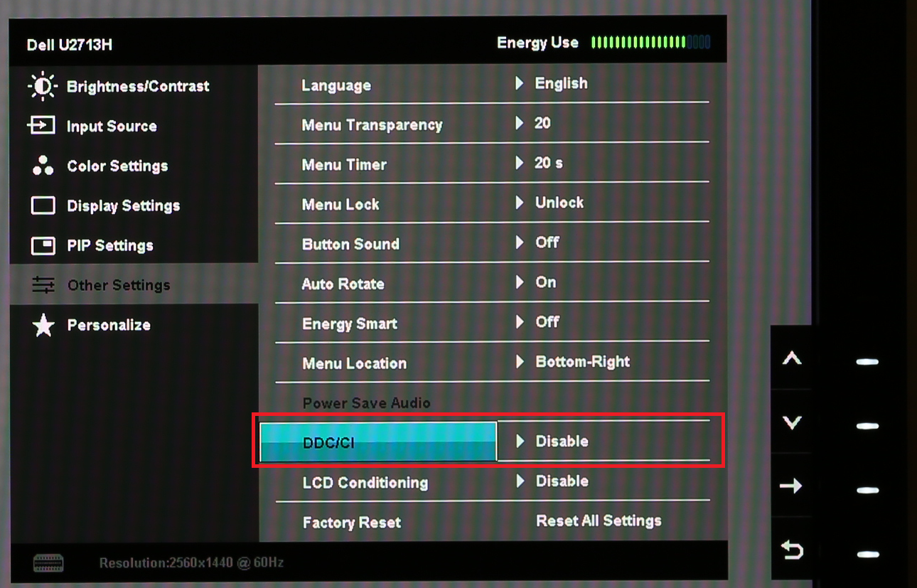Expand the Menu Transparency value arrow

tap(520, 123)
